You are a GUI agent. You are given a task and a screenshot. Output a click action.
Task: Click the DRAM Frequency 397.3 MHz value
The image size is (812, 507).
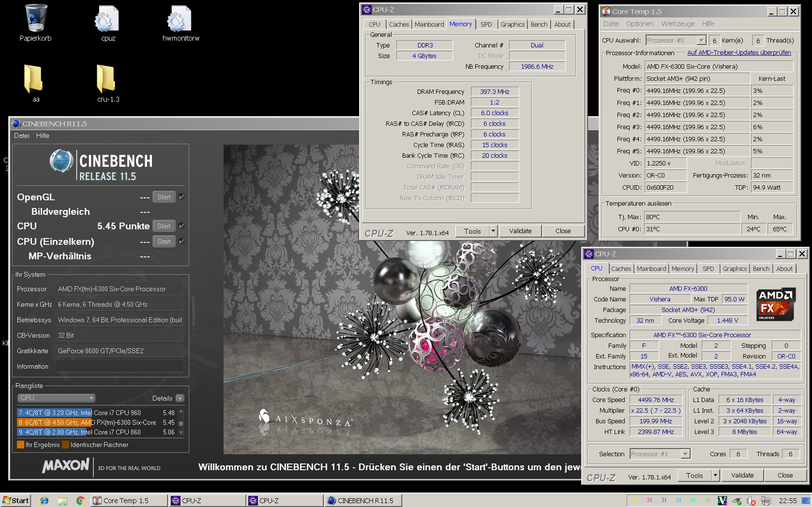[495, 91]
